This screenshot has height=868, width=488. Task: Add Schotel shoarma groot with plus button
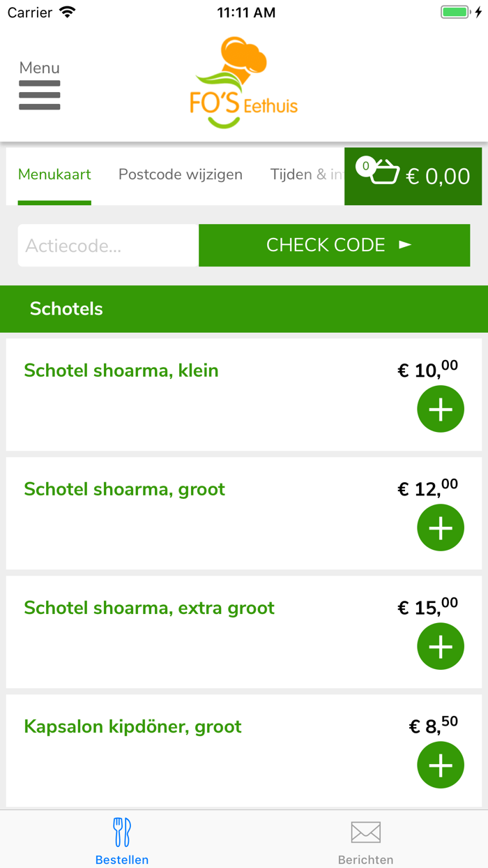pos(440,527)
